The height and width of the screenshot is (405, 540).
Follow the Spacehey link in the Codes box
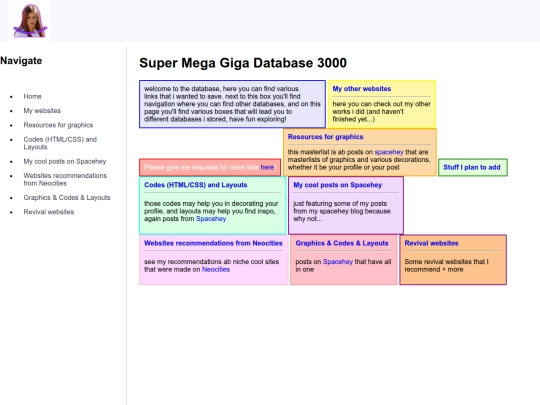point(211,219)
